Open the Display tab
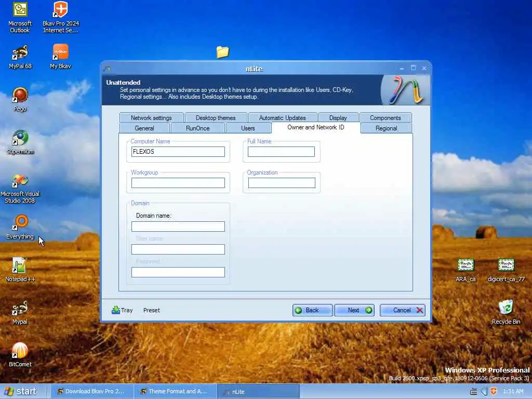532x399 pixels. tap(338, 118)
